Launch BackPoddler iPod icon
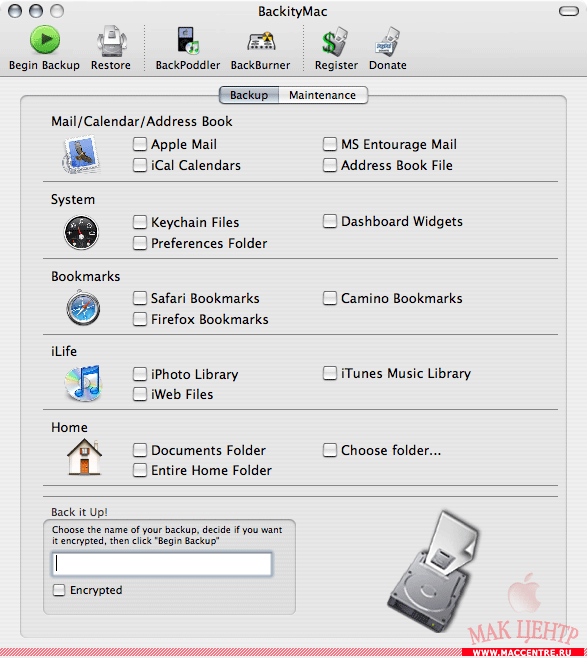The width and height of the screenshot is (587, 658). tap(188, 41)
